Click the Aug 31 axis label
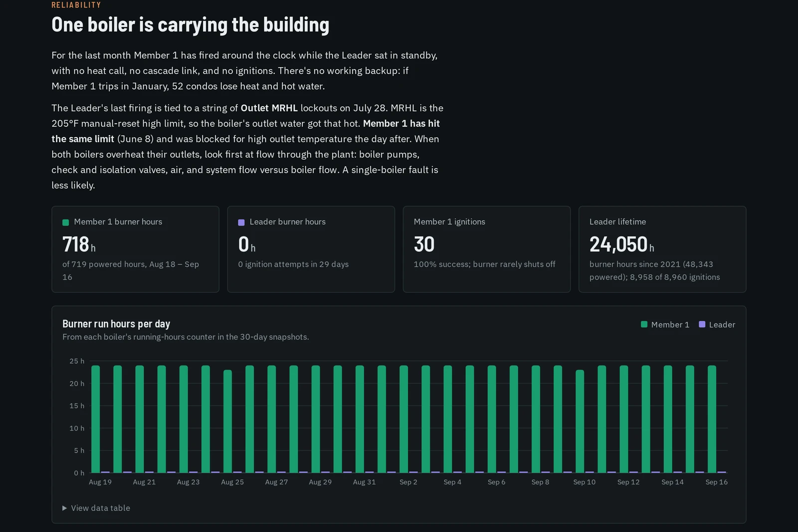 [x=364, y=482]
